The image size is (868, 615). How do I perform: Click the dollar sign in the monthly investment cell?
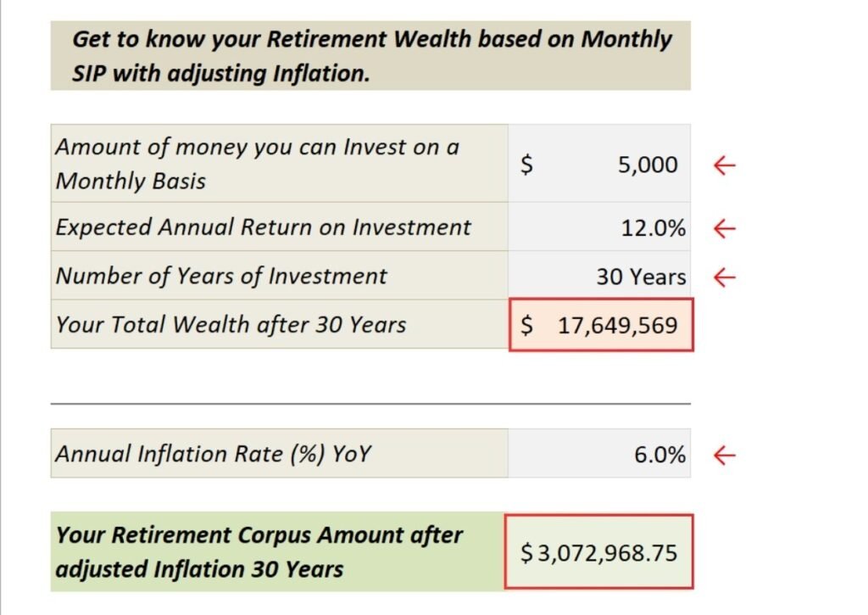pos(526,165)
